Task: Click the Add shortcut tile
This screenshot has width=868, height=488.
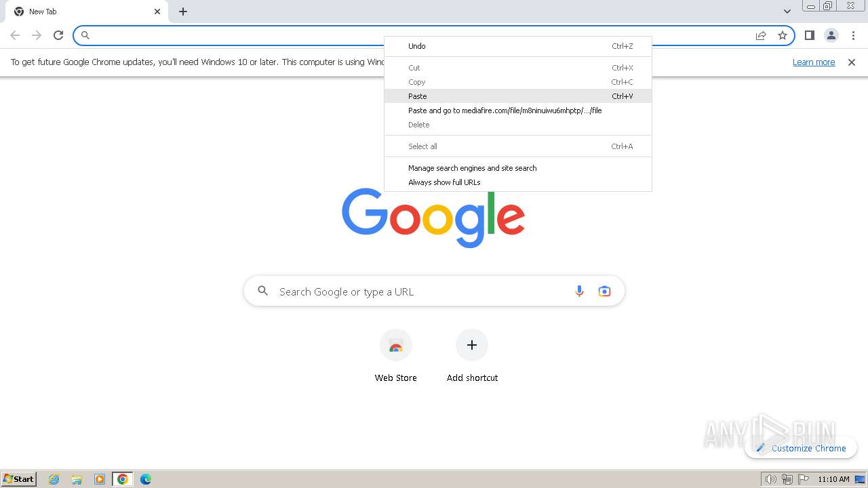Action: [x=472, y=357]
